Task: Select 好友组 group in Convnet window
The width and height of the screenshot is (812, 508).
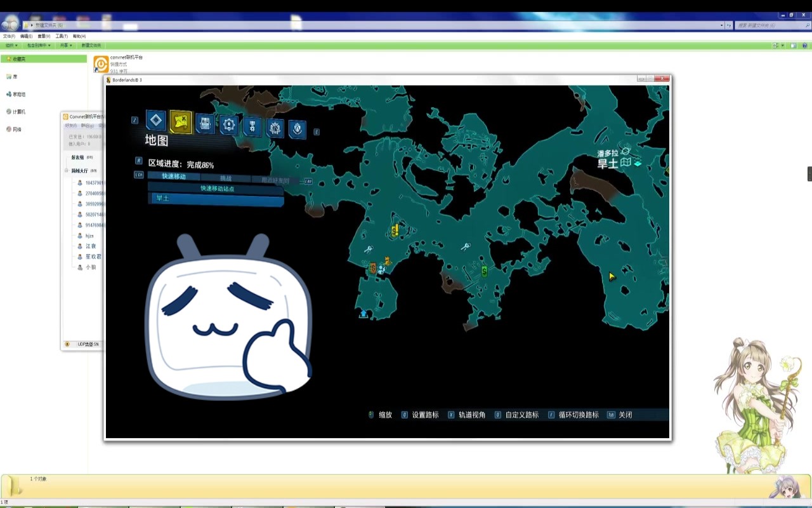Action: [x=77, y=157]
